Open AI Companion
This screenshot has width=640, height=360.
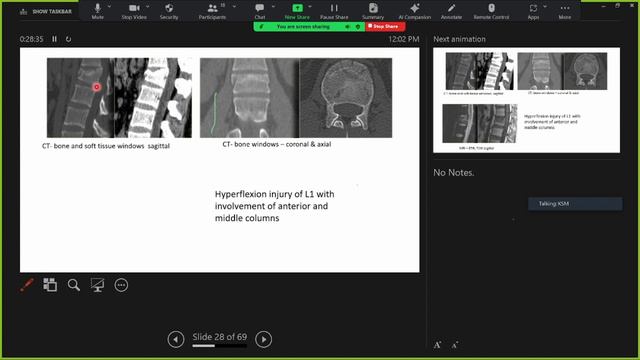click(x=415, y=11)
